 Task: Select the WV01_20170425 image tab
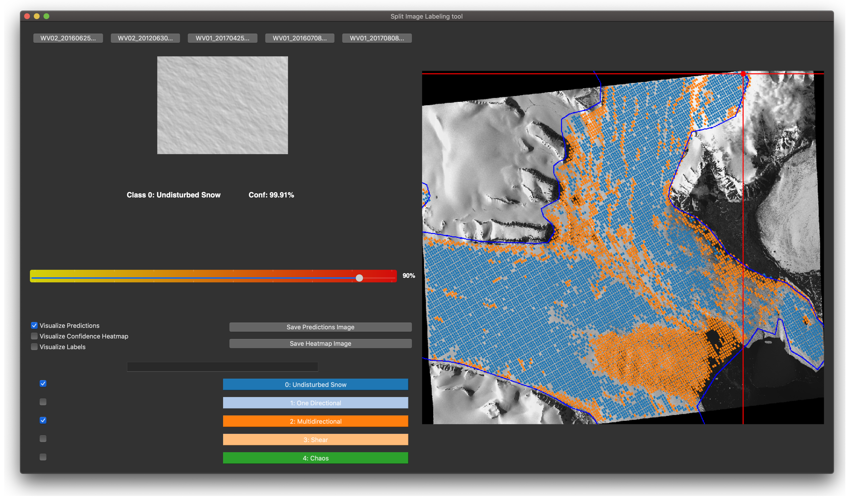222,38
